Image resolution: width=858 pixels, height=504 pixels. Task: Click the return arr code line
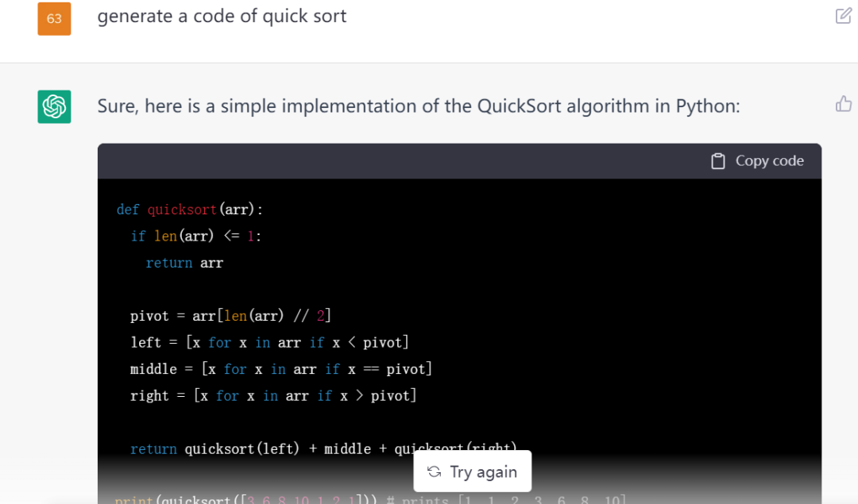coord(184,263)
